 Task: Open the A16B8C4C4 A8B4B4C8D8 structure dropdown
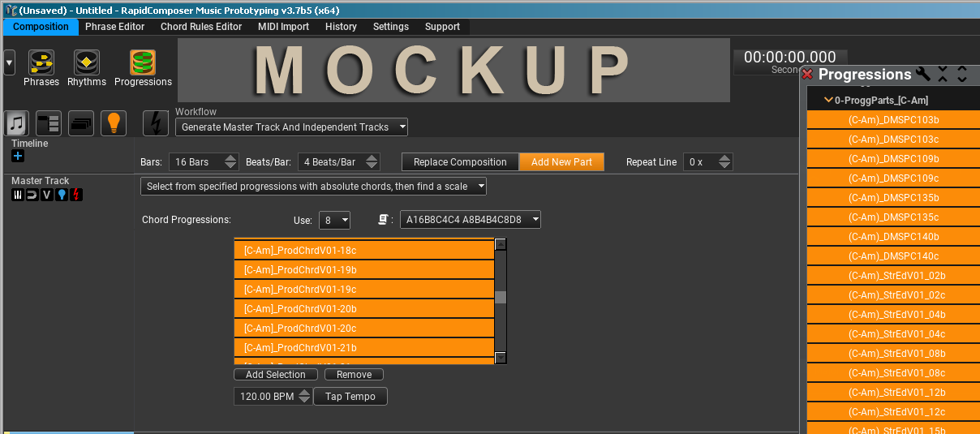click(470, 220)
